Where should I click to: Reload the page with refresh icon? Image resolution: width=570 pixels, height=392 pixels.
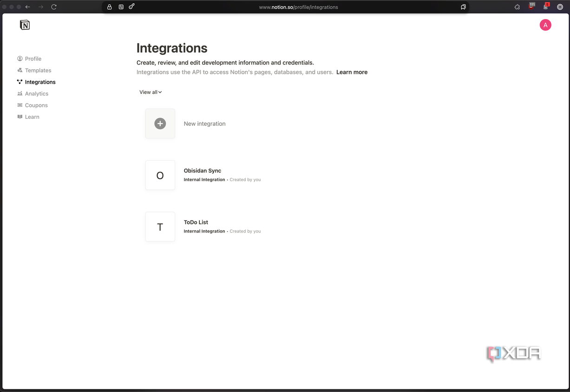[54, 7]
